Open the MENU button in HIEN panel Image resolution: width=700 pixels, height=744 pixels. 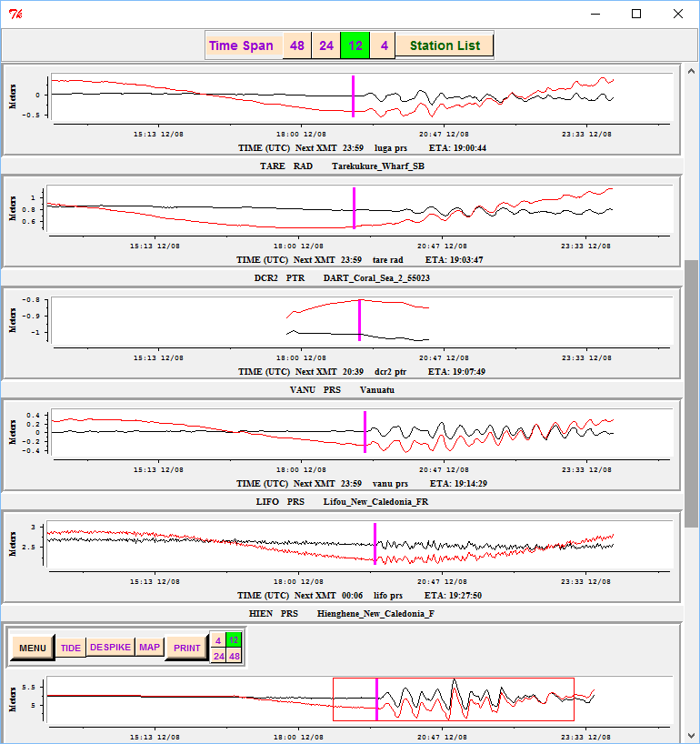[32, 648]
